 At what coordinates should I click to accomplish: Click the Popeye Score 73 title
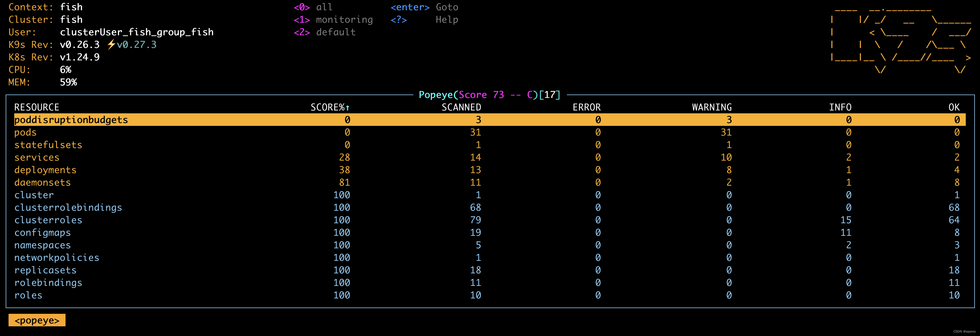click(489, 95)
